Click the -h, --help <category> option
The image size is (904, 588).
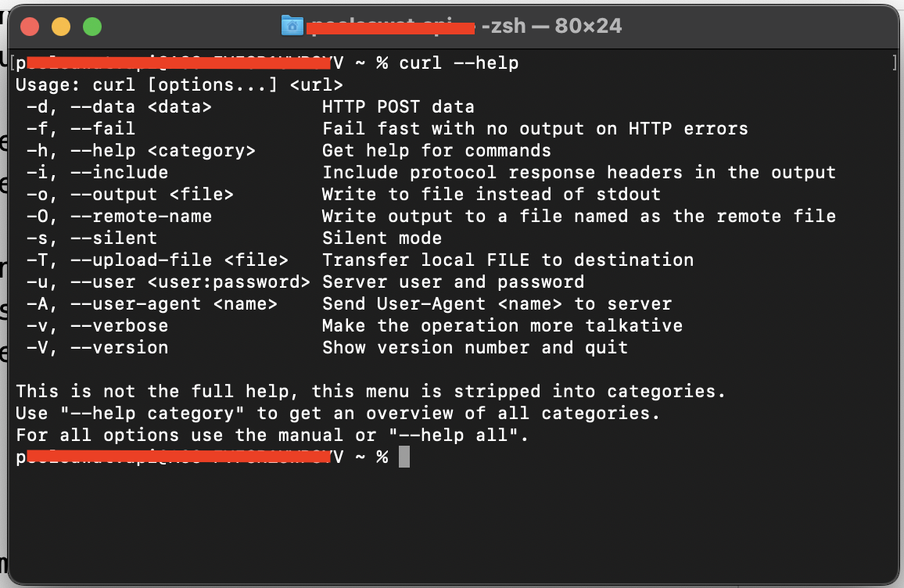point(142,151)
